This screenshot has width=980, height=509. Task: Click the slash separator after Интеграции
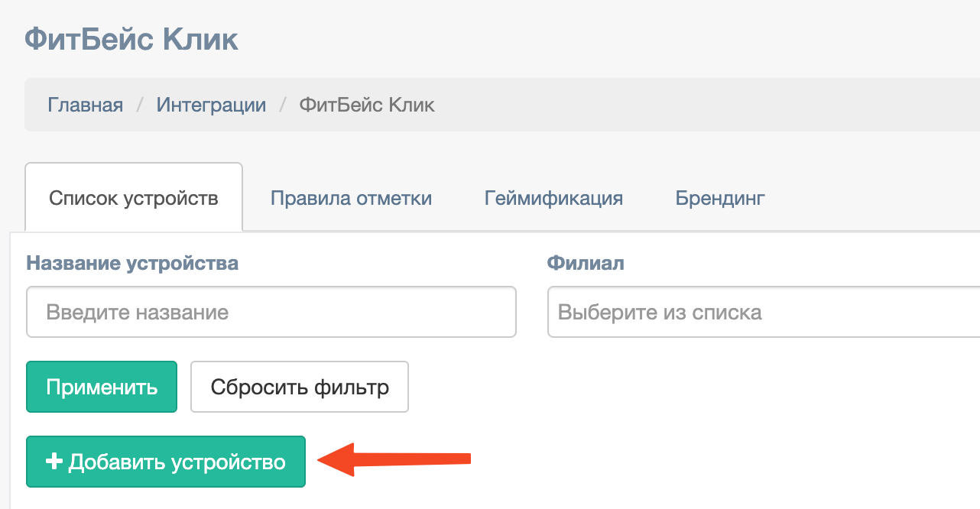click(283, 105)
